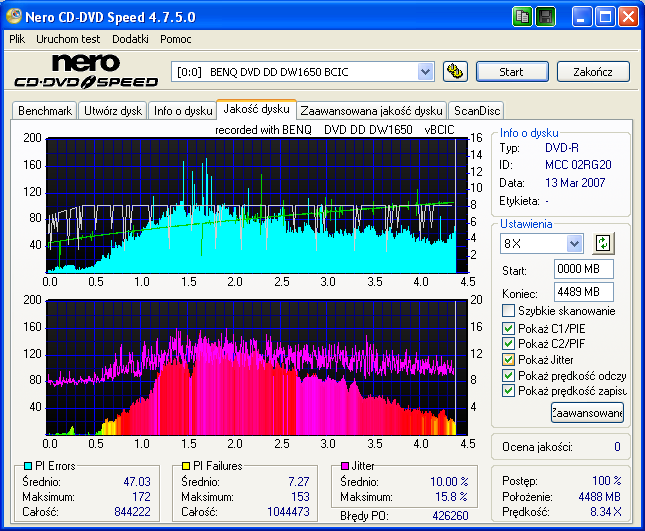
Task: Switch to the Benchmark tab
Action: click(45, 111)
